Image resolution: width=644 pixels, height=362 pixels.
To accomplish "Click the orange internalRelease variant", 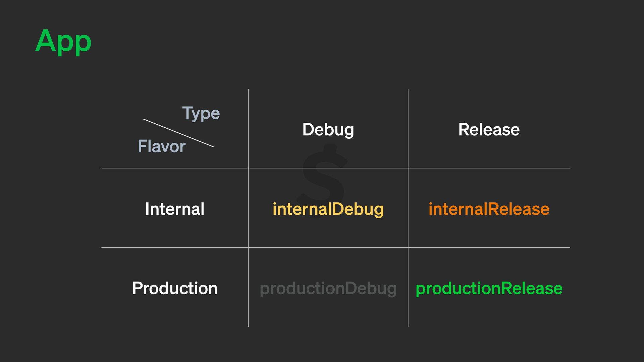I will (489, 209).
